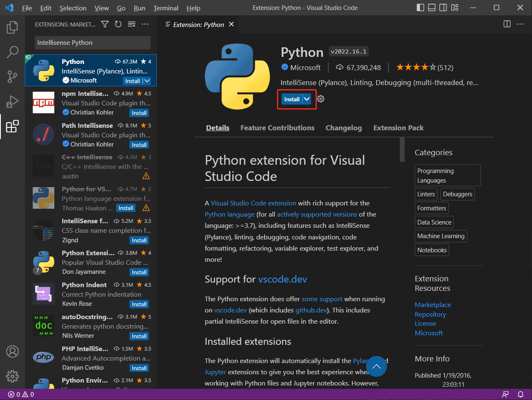Install the Python Indent extension

coord(139,304)
